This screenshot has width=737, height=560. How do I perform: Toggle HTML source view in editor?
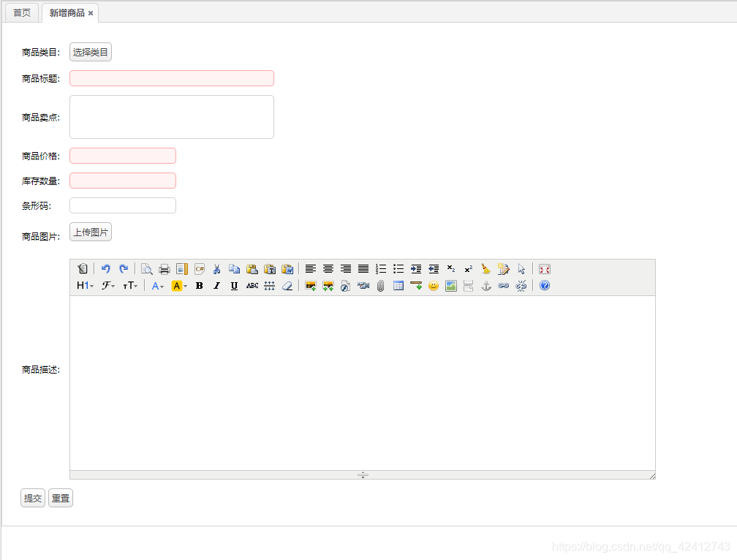click(x=83, y=269)
